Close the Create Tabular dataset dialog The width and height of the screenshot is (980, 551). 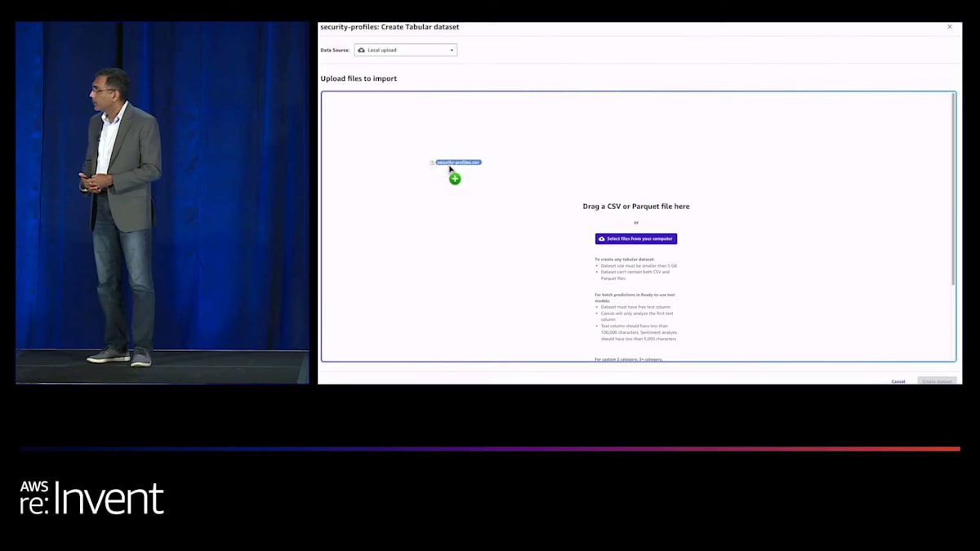click(949, 27)
